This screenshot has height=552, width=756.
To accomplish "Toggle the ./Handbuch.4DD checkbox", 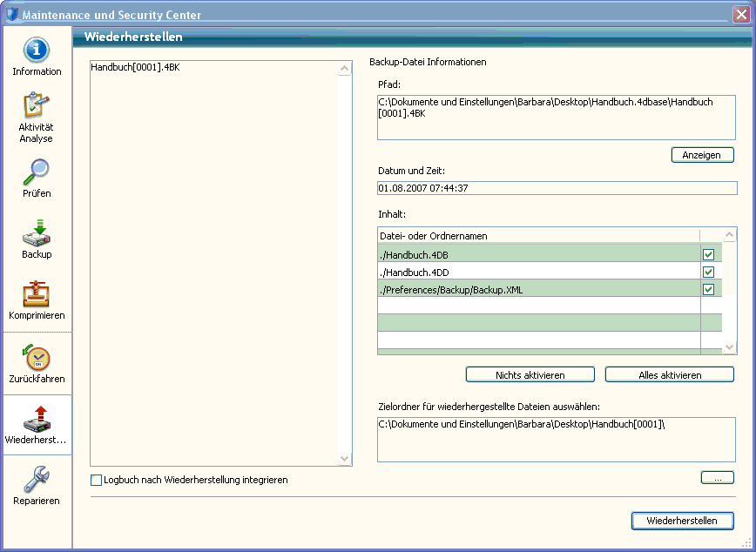I will tap(708, 272).
